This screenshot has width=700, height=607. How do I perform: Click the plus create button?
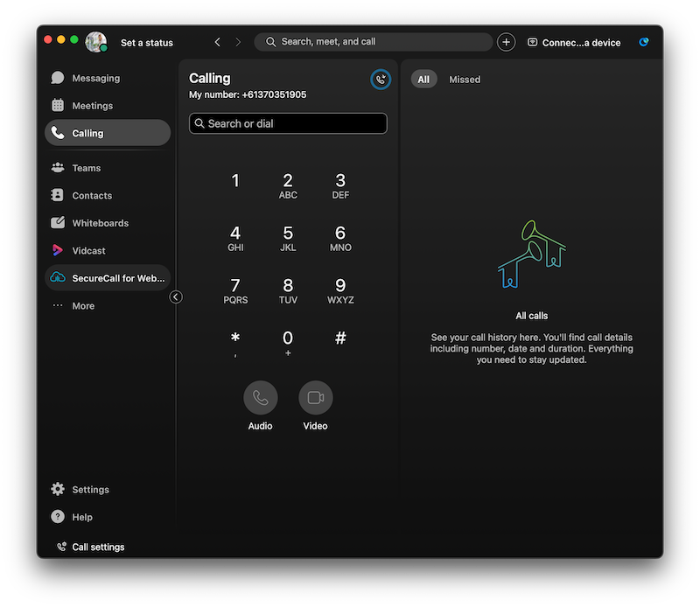(507, 42)
